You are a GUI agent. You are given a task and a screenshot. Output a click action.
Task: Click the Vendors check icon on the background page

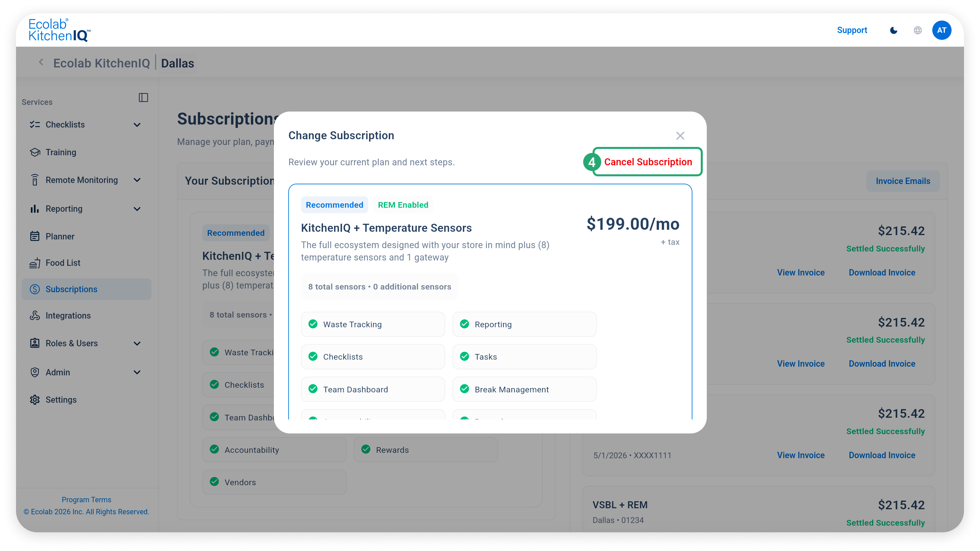(214, 482)
